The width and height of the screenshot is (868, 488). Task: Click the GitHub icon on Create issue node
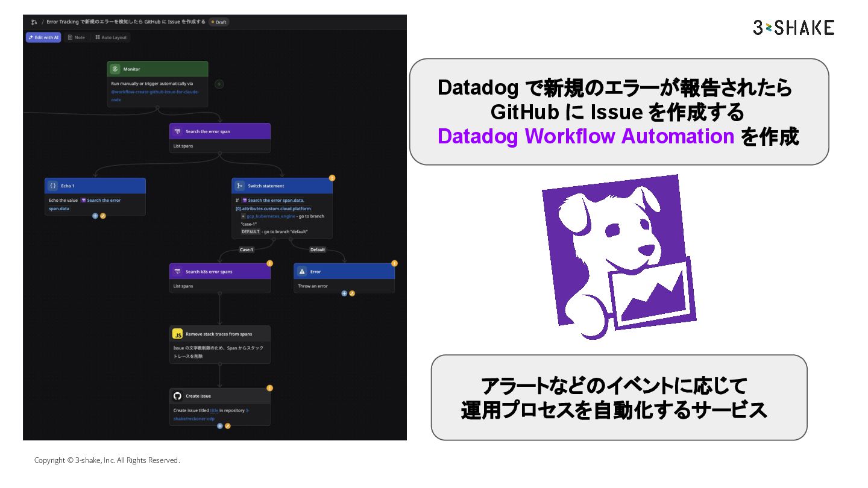point(177,396)
